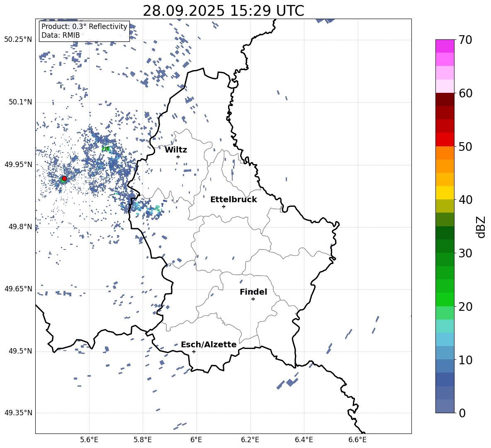
Task: Click the 5.8°E longitude label
Action: tap(143, 440)
